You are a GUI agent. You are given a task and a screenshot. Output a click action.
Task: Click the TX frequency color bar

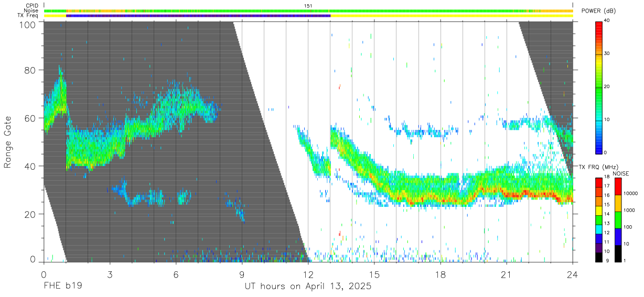[599, 219]
